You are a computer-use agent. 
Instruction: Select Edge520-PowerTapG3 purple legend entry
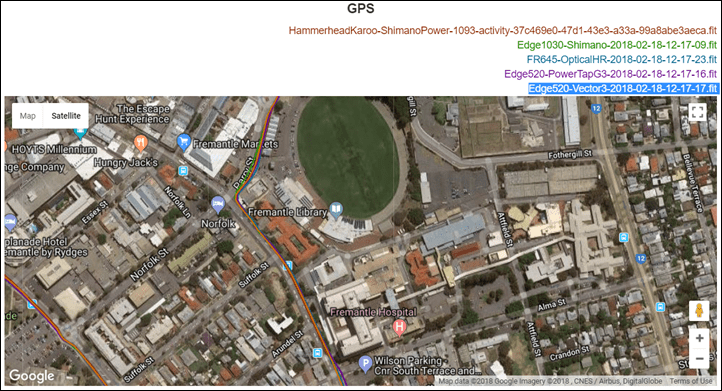[611, 74]
